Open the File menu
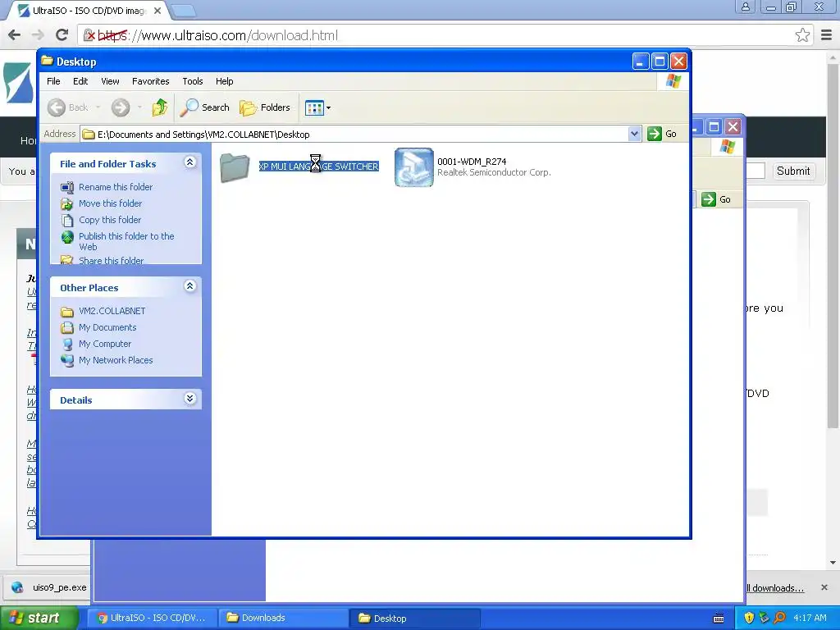 tap(53, 81)
